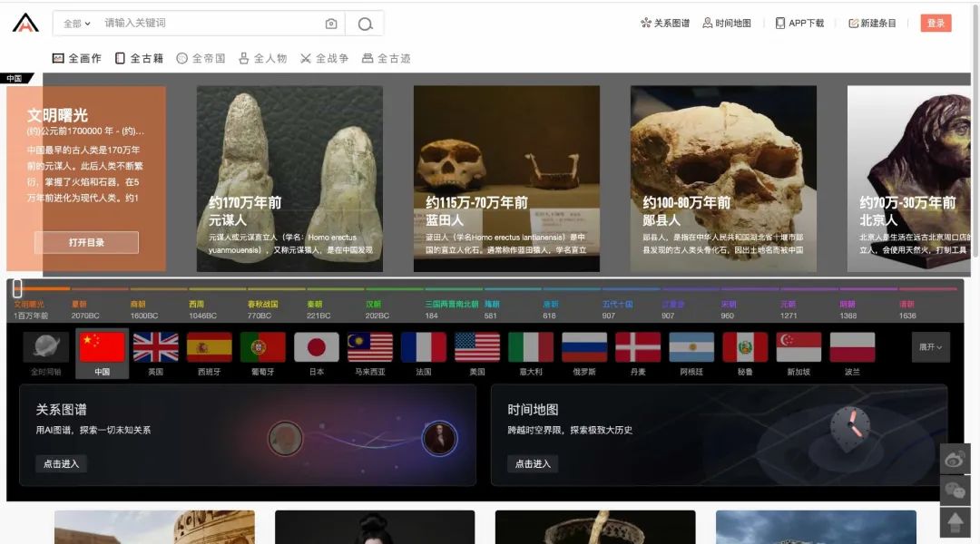Toggle the eye icon in the floating sidebar
The image size is (980, 544).
954,459
